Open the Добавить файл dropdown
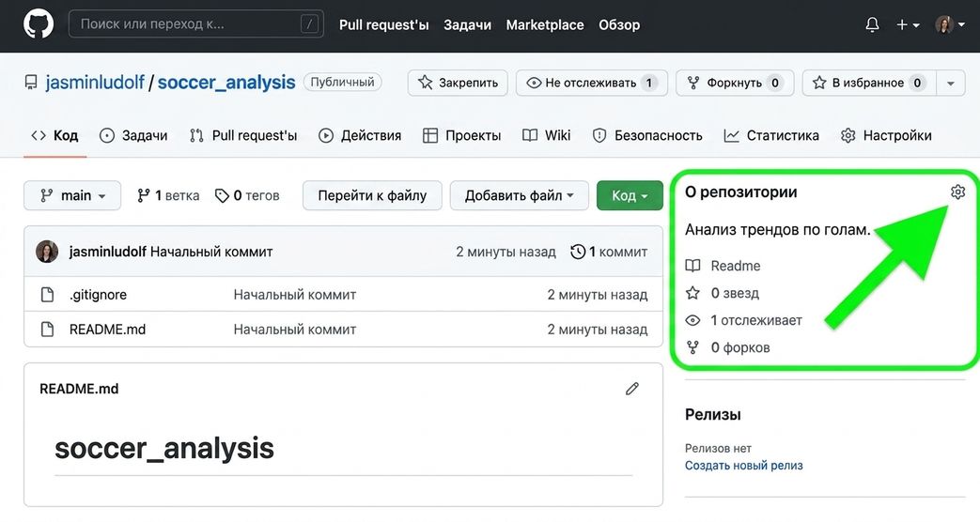 [x=519, y=195]
